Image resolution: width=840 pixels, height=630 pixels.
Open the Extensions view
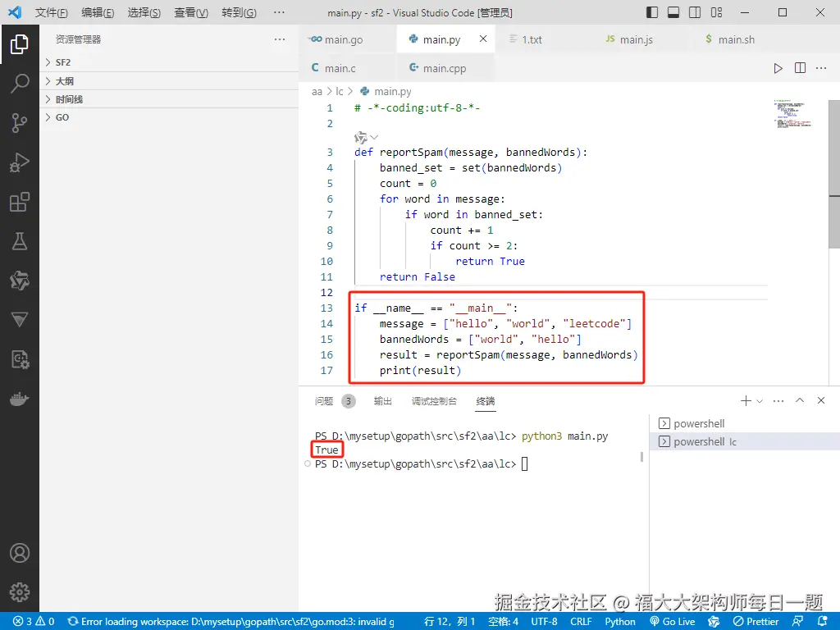20,202
